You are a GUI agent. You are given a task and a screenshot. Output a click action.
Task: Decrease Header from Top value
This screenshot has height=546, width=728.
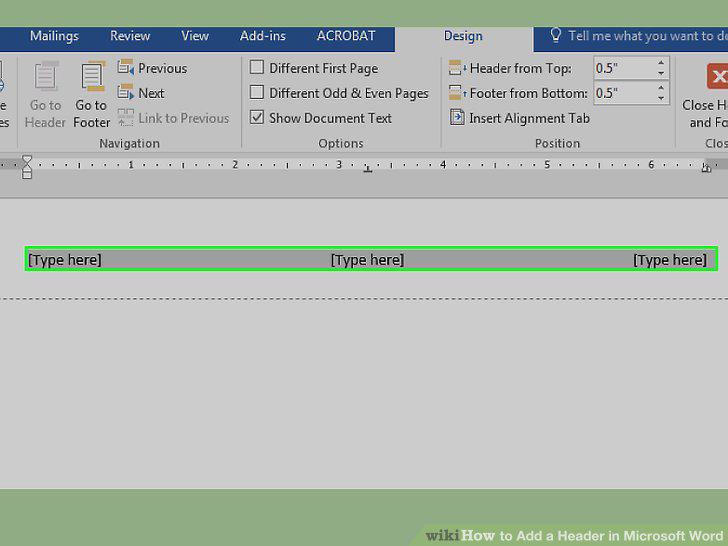[661, 73]
